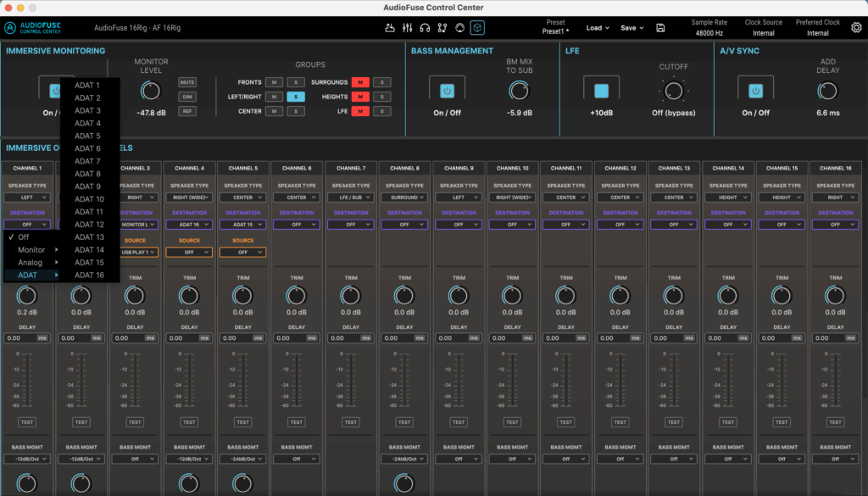Open the mixer faders icon
Screen dimensions: 868x496
point(408,28)
